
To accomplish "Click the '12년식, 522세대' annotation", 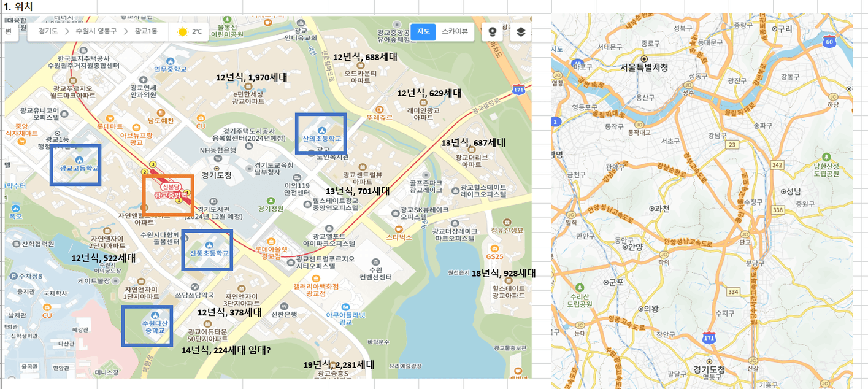I will tap(104, 258).
